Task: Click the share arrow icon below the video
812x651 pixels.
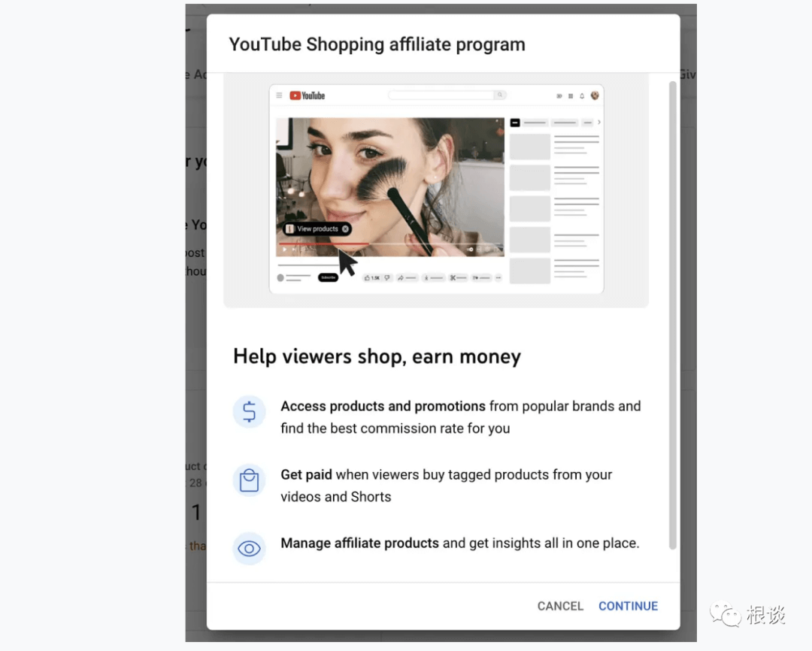Action: point(401,277)
